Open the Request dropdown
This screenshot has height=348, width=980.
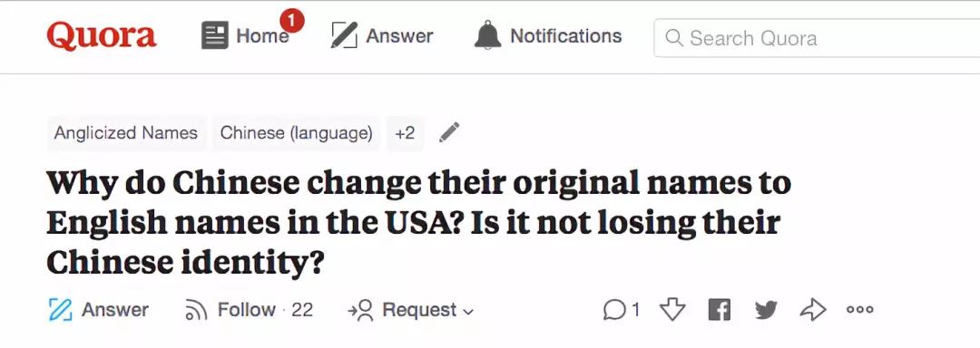click(411, 310)
